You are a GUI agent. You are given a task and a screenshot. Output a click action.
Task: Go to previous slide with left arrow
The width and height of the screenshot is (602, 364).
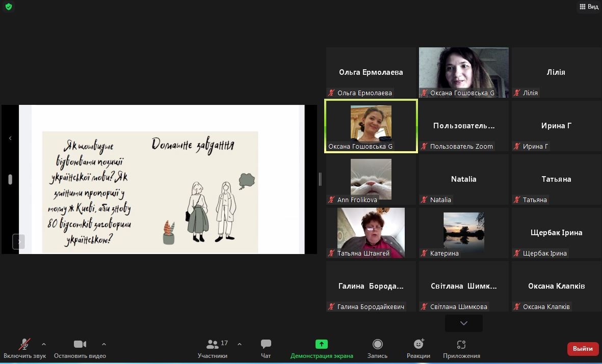point(10,138)
